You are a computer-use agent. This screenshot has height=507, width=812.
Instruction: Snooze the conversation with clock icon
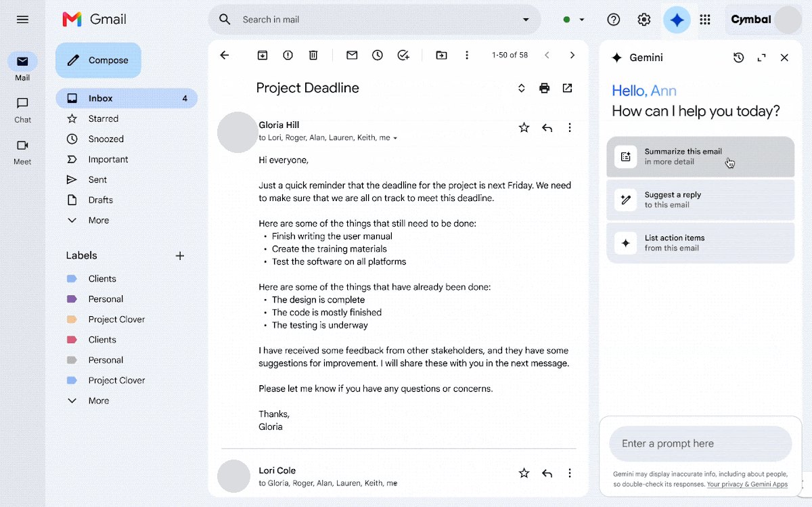378,55
